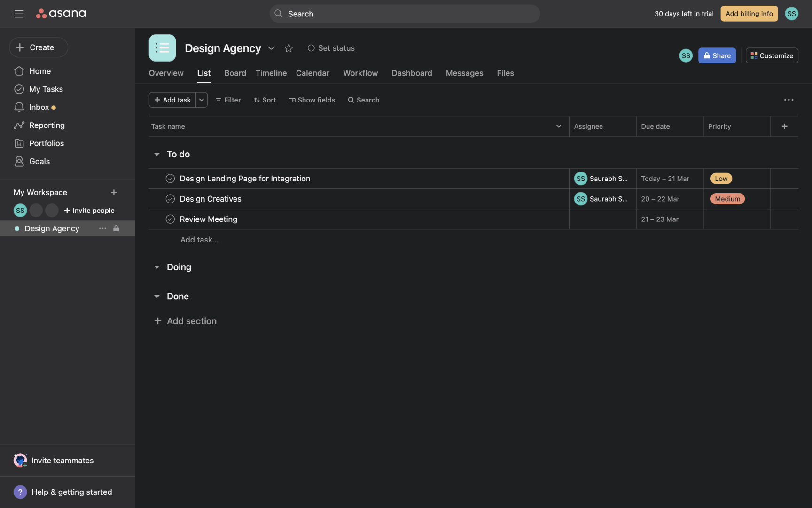Star the Design Agency project as favorite
This screenshot has height=508, width=812.
289,48
